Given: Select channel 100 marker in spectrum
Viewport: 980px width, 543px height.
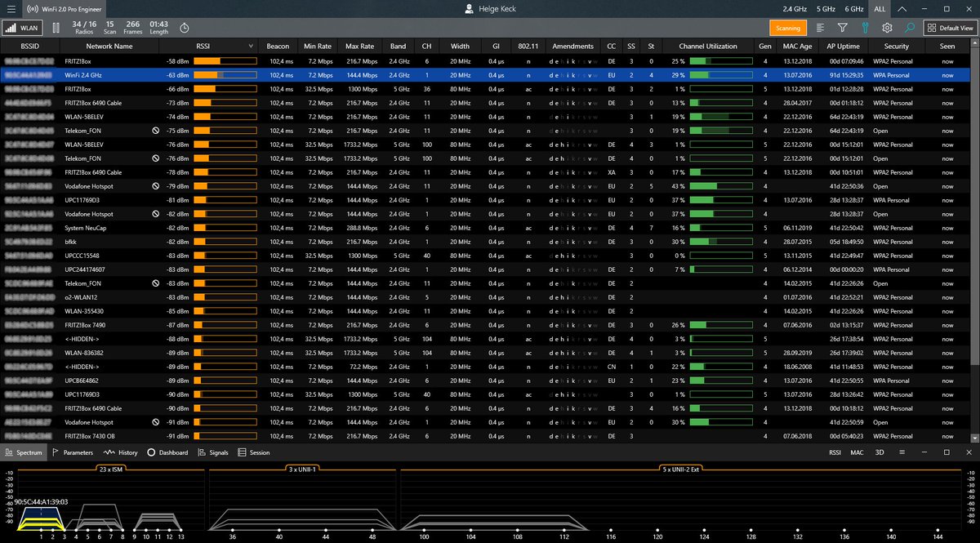Looking at the screenshot, I should (x=424, y=530).
